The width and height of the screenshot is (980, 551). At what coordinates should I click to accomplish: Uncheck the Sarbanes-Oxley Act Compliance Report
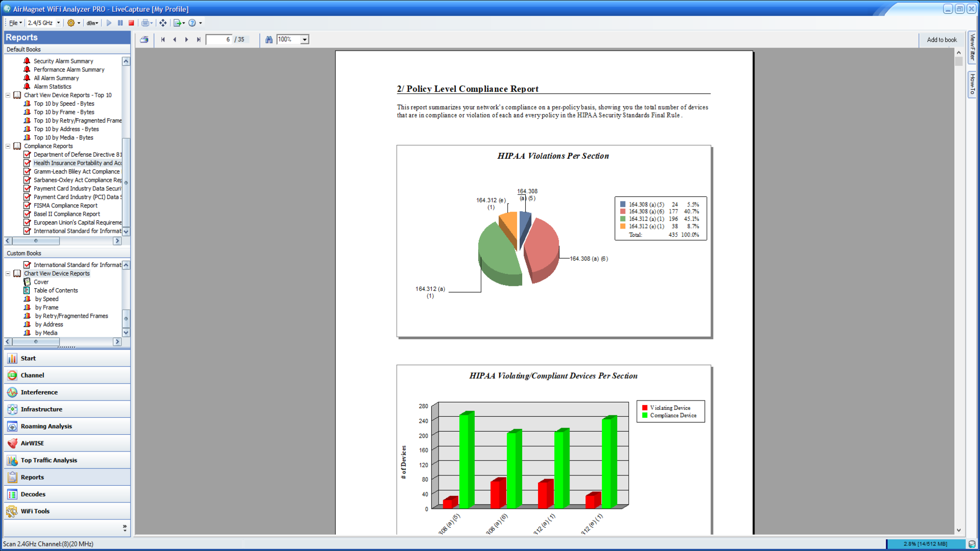coord(28,180)
